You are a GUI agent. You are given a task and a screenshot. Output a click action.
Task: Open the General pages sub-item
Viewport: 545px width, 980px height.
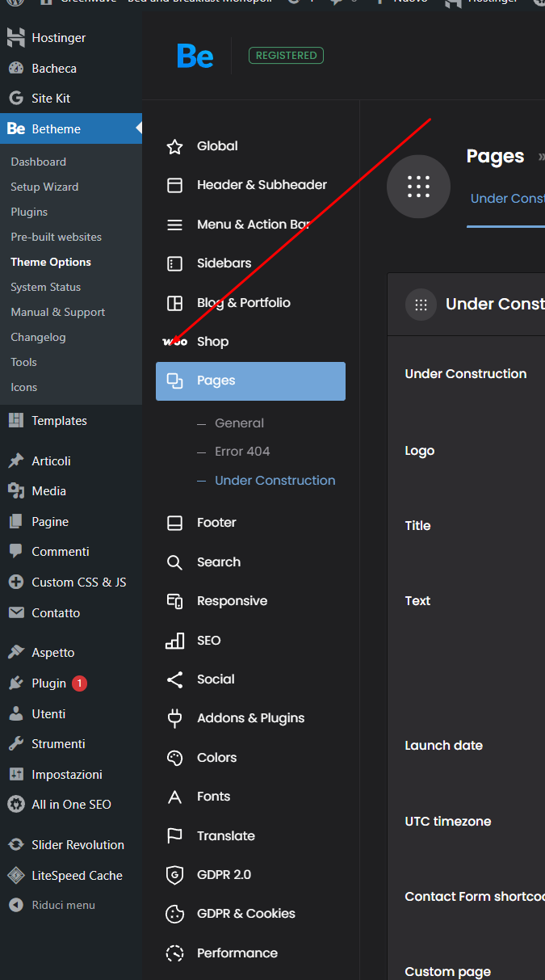coord(239,423)
